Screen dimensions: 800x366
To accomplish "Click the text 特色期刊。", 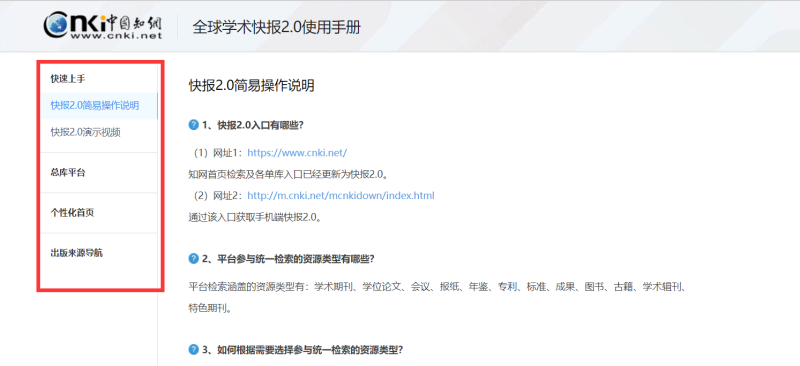I will click(210, 309).
